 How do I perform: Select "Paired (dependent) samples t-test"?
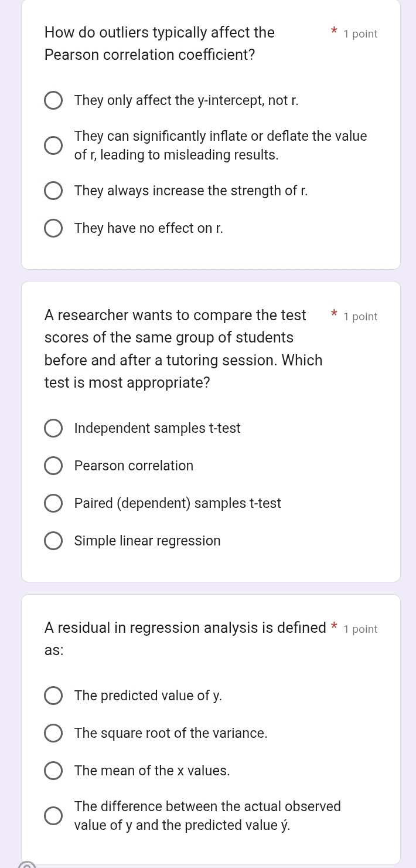53,503
